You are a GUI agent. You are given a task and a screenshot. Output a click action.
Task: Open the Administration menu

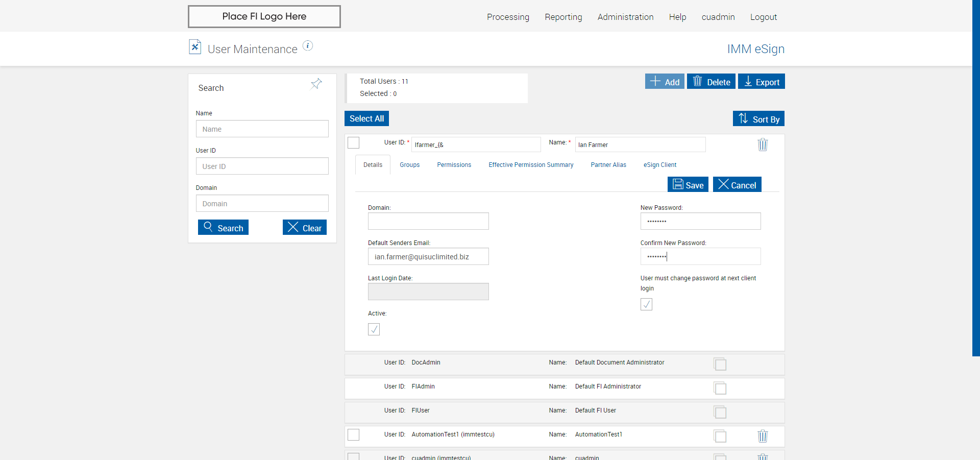tap(625, 17)
